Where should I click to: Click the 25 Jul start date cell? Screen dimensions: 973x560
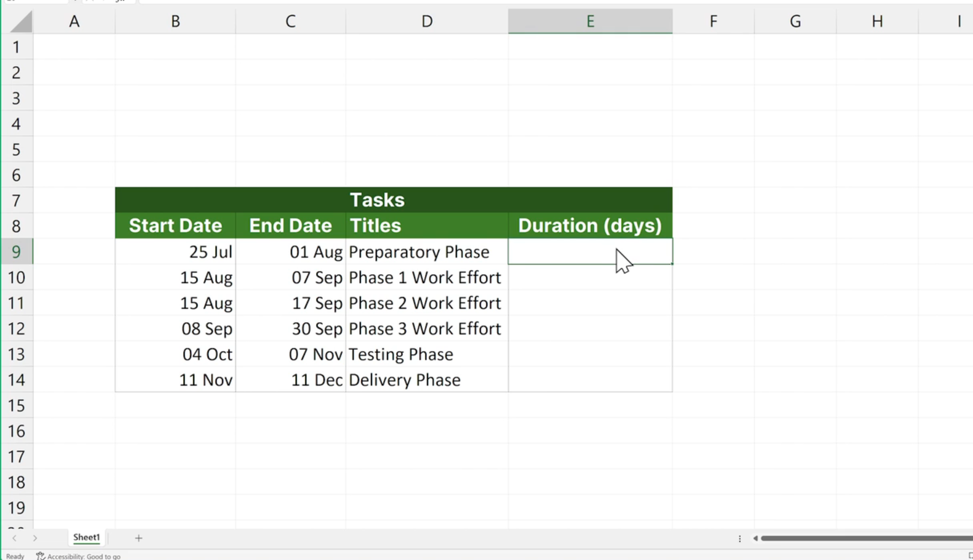(175, 251)
